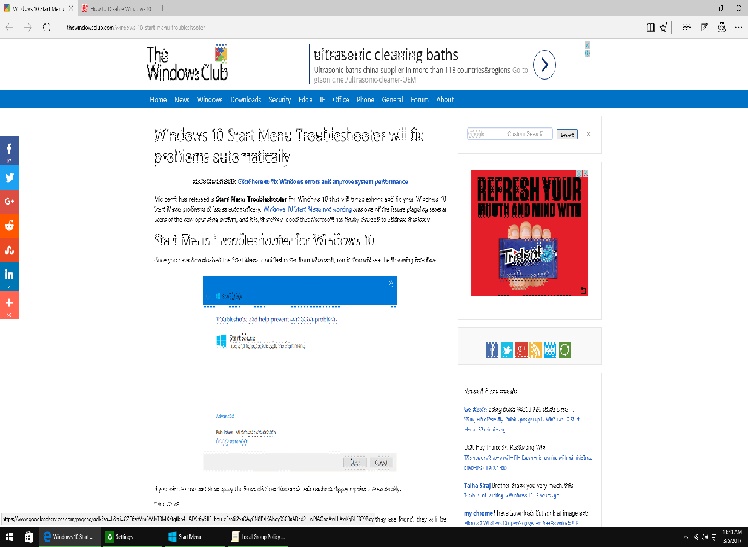Click the ad's circular arrow button
Viewport: 748px width, 547px height.
(x=544, y=64)
